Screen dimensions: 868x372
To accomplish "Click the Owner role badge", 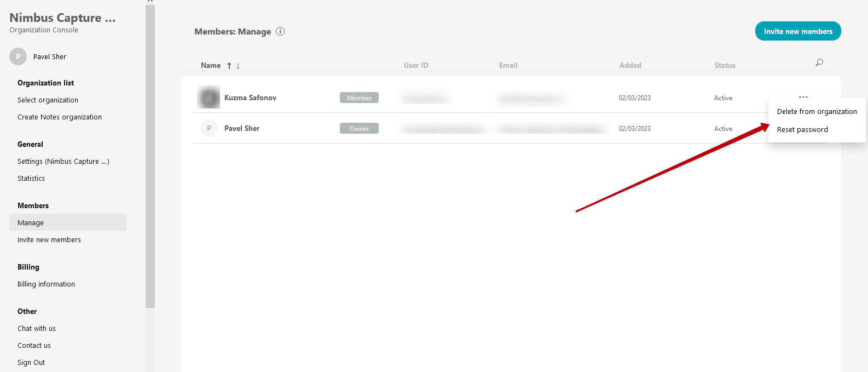I will [359, 128].
